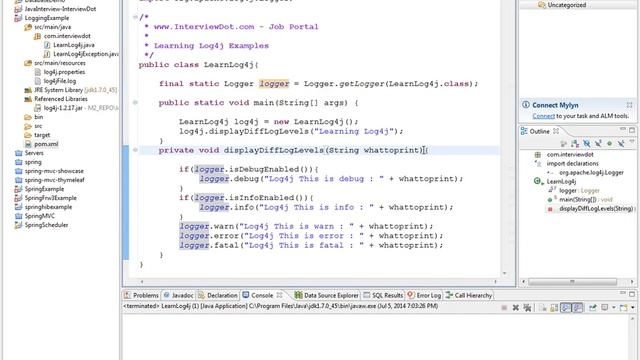
Task: Click the LearnLog4j class icon in Outline
Action: click(538, 181)
